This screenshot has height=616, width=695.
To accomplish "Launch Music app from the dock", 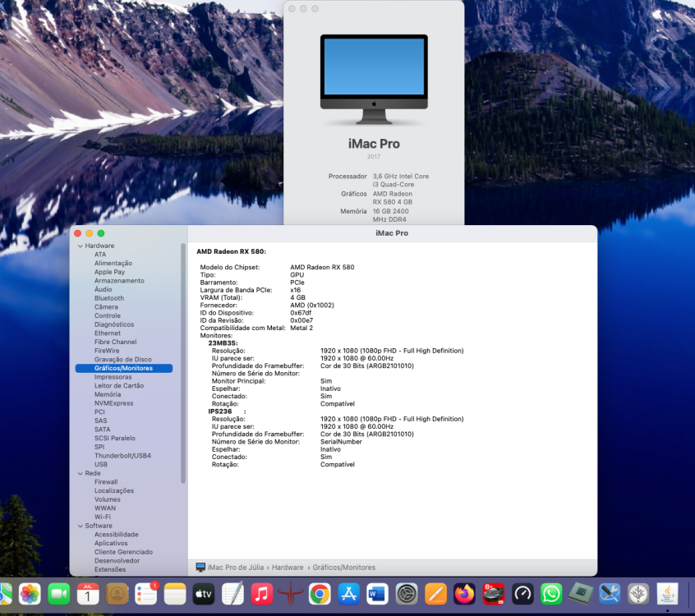I will click(x=262, y=594).
